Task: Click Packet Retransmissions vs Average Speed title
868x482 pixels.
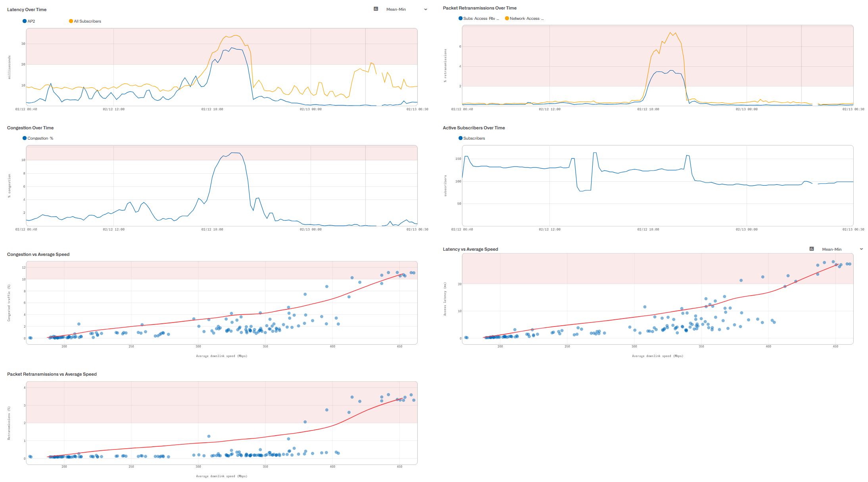Action: click(52, 374)
